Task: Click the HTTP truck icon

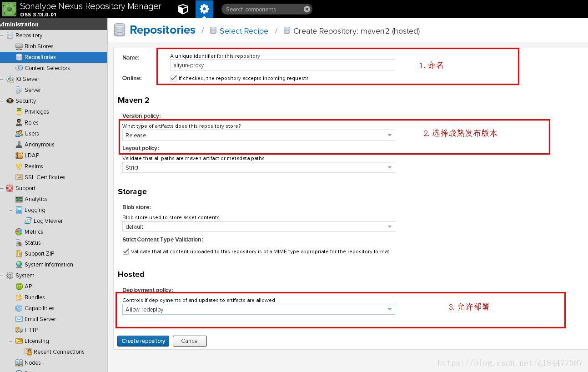Action: point(19,330)
